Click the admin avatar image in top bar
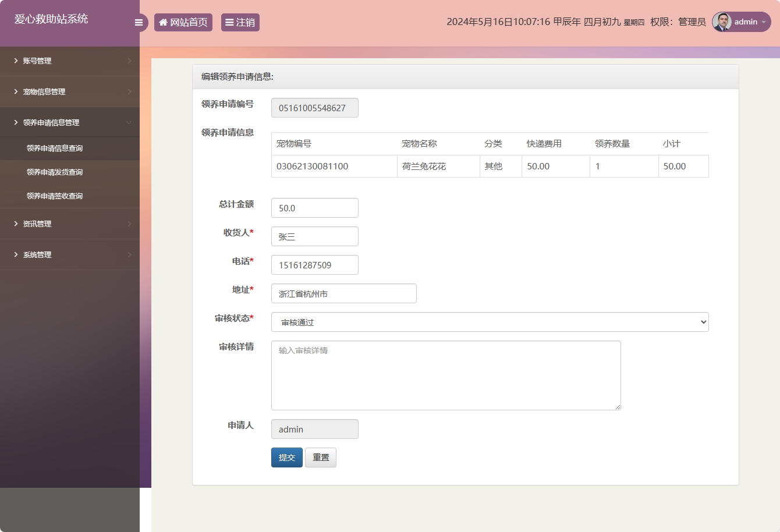780x532 pixels. (x=721, y=22)
